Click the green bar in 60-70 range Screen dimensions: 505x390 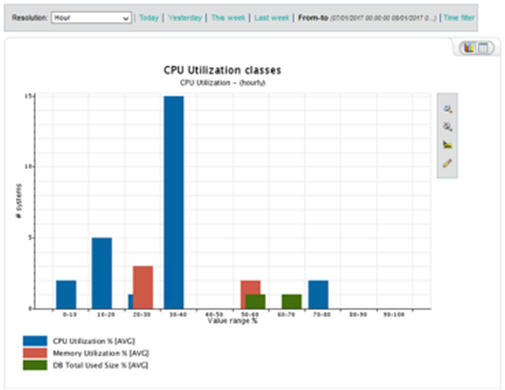[x=292, y=302]
